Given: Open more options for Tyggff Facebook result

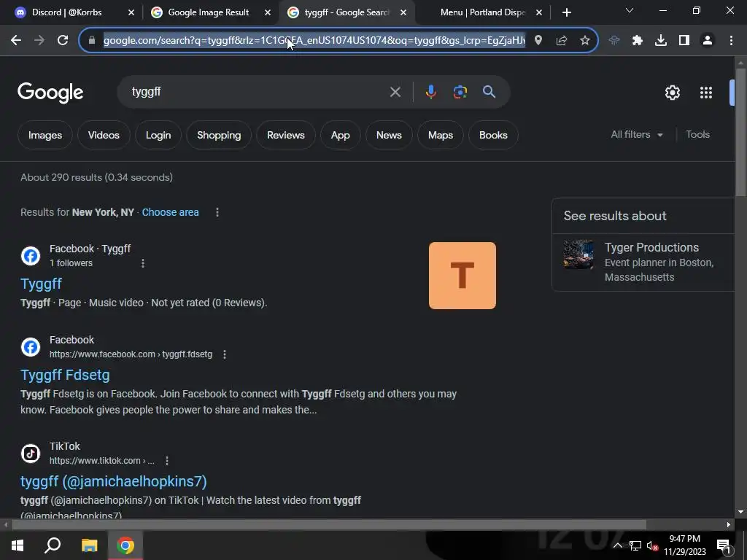Looking at the screenshot, I should coord(143,263).
